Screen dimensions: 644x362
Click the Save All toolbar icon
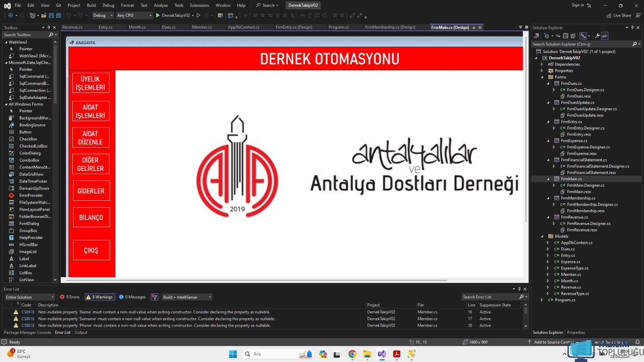point(58,15)
